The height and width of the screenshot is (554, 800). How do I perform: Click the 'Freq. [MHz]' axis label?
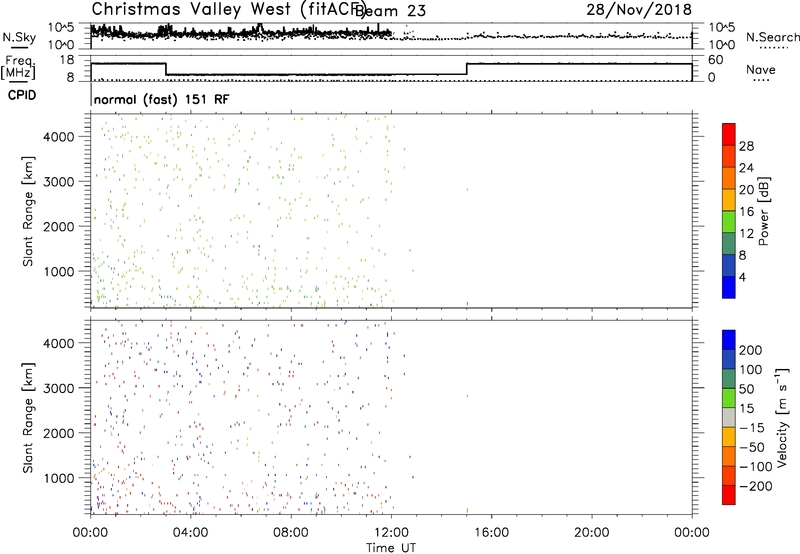(x=18, y=67)
